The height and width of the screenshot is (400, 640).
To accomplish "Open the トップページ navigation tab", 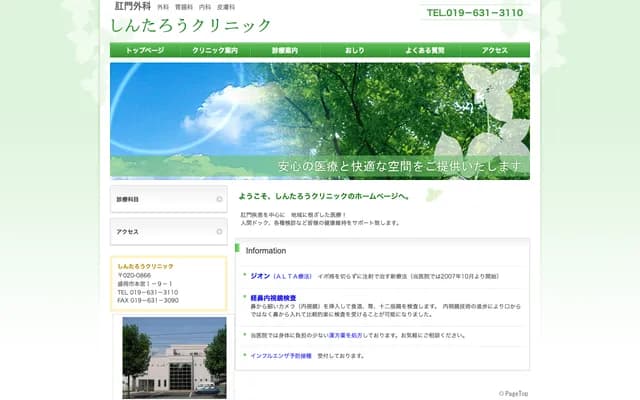I will point(145,50).
